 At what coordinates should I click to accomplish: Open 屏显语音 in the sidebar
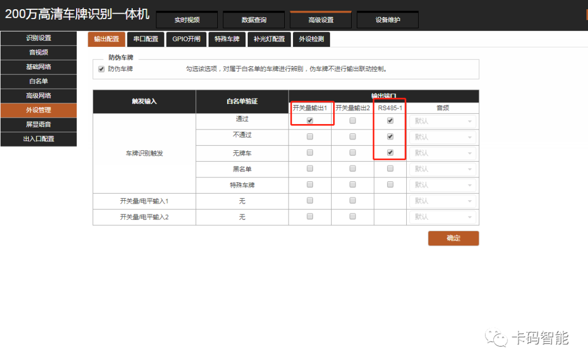pyautogui.click(x=39, y=125)
